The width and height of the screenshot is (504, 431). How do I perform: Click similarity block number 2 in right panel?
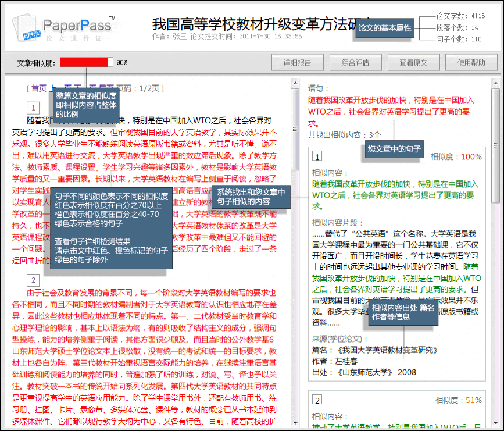pos(317,400)
